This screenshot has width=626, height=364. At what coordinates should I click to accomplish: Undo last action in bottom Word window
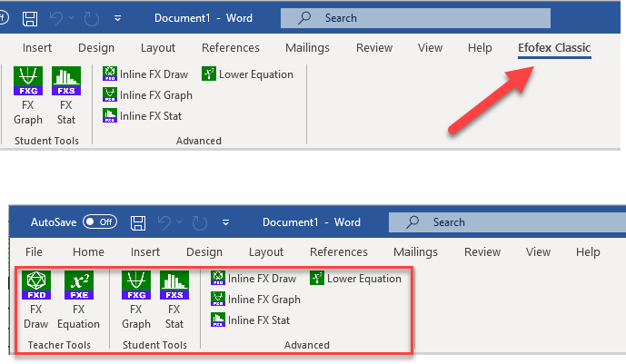[164, 222]
